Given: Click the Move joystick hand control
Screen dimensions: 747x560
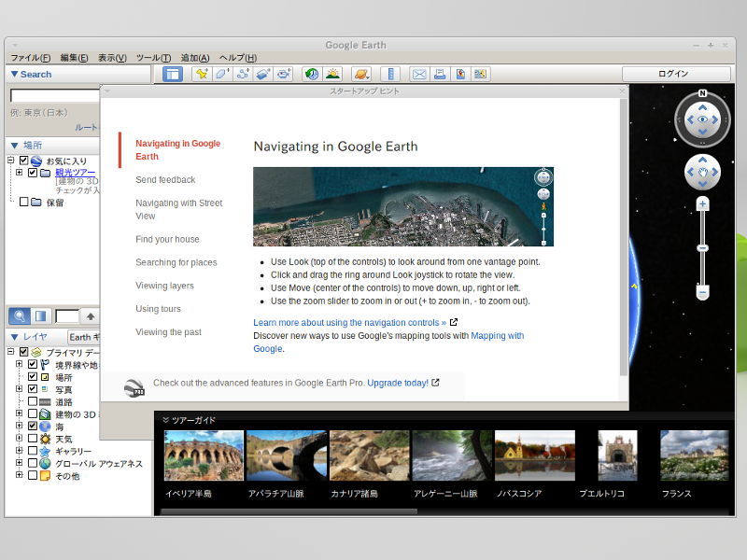Looking at the screenshot, I should [x=702, y=173].
